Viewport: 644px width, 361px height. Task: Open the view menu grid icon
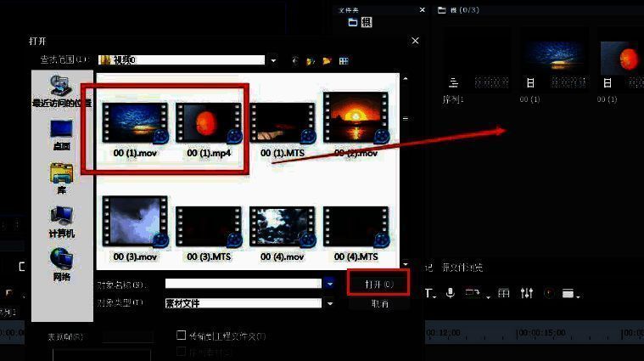[344, 61]
